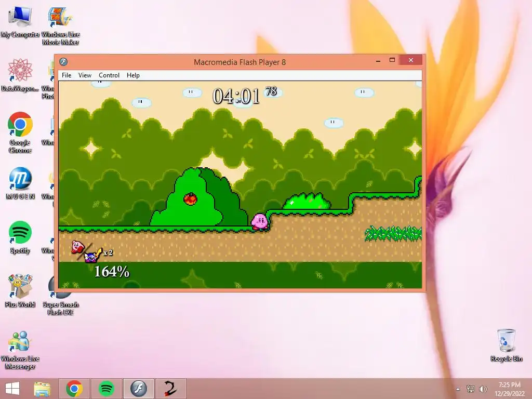The height and width of the screenshot is (399, 532).
Task: Switch to Chrome in the taskbar
Action: tap(74, 389)
